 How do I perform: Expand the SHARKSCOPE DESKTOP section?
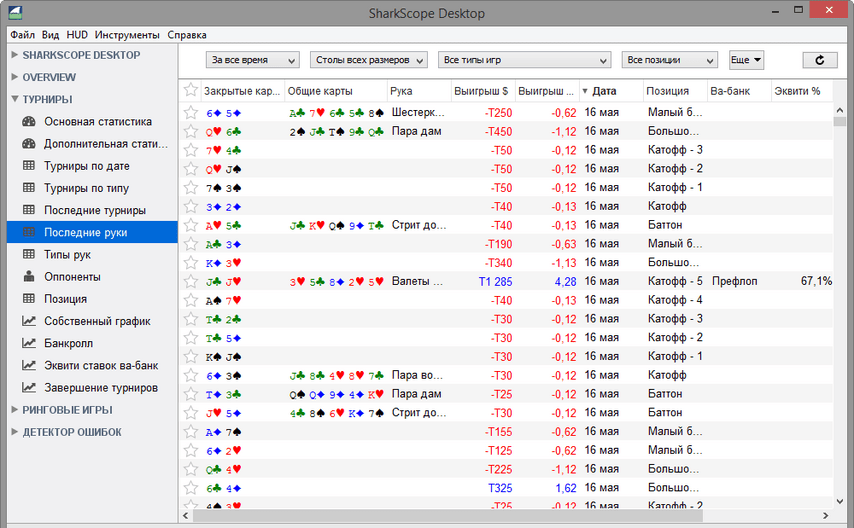15,55
